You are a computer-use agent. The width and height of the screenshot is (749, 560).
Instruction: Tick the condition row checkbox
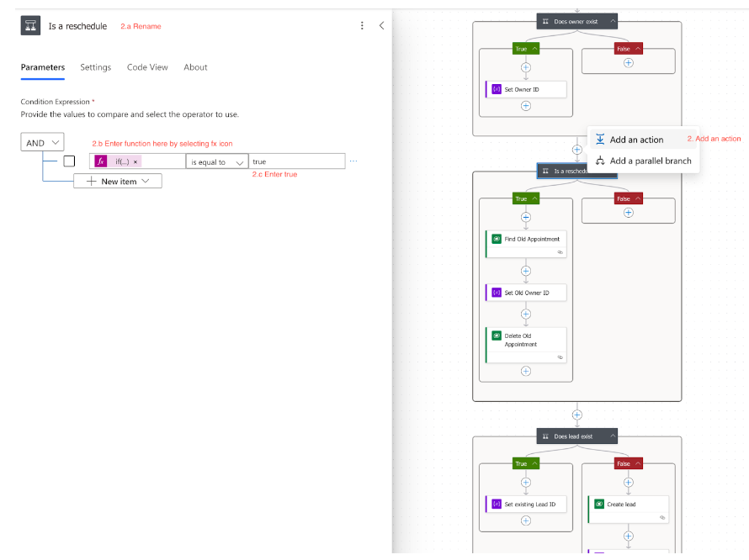point(69,161)
